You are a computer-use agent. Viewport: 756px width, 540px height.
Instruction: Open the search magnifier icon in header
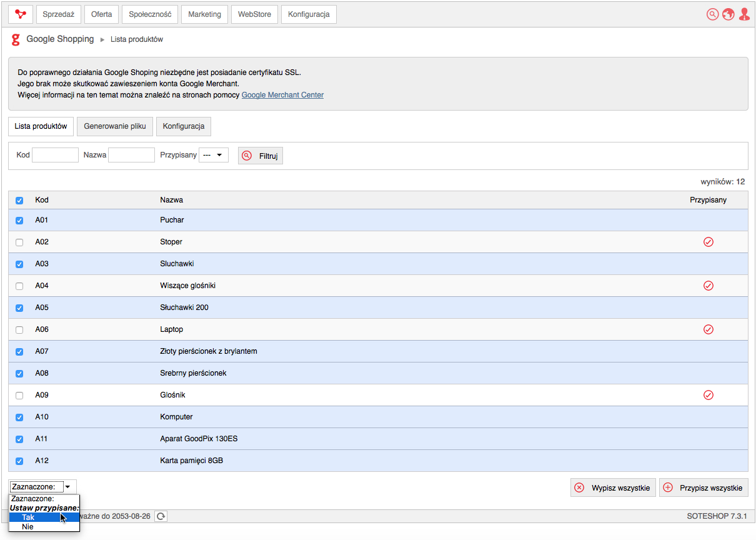click(712, 14)
